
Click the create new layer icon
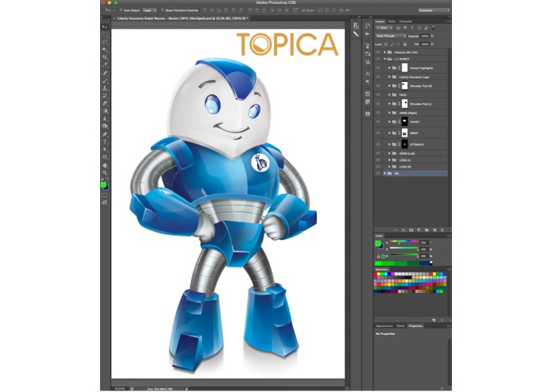click(x=434, y=230)
